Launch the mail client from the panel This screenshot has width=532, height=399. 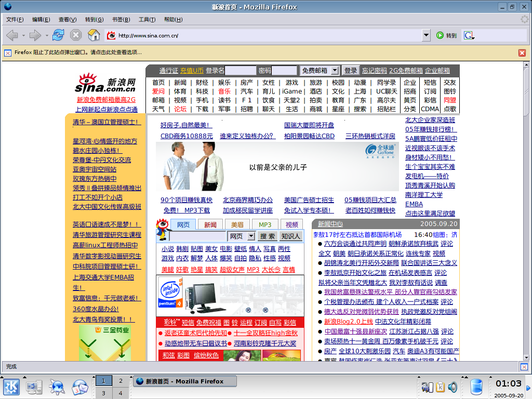[79, 388]
